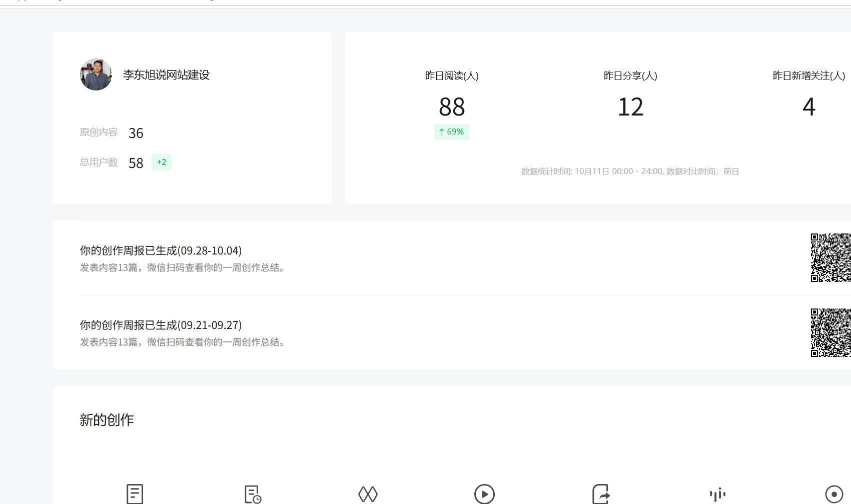This screenshot has width=851, height=504.
Task: Click the data statistics time note
Action: tap(630, 171)
